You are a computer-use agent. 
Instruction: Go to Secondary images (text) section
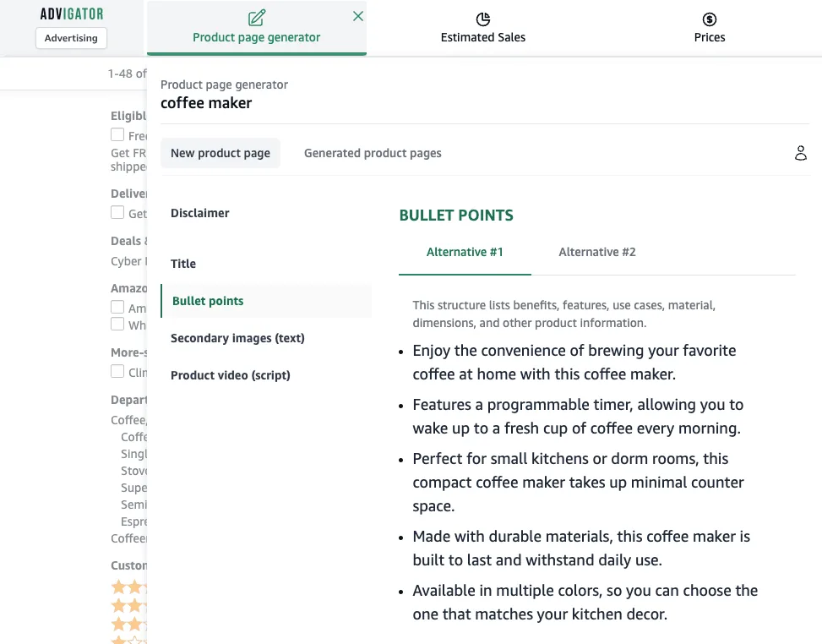237,338
